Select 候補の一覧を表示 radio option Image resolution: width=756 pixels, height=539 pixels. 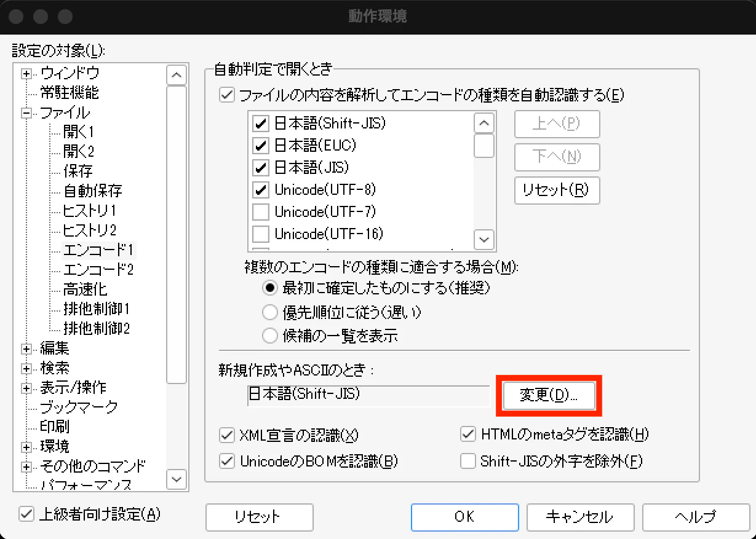269,336
